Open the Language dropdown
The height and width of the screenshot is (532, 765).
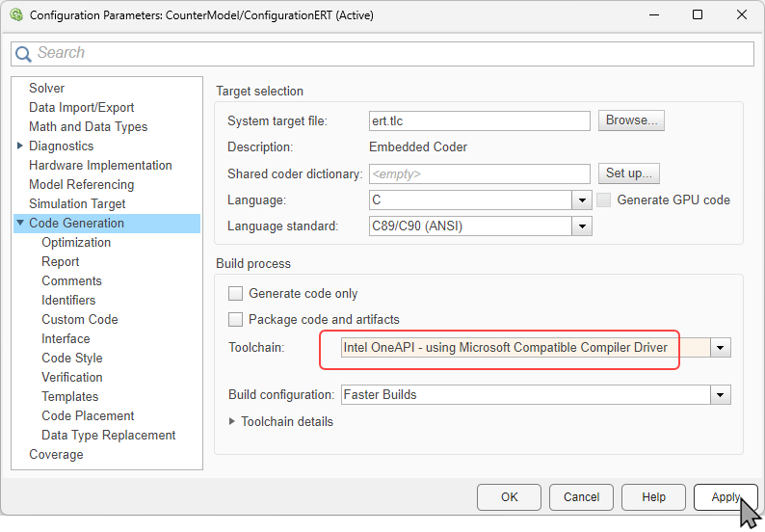point(582,200)
